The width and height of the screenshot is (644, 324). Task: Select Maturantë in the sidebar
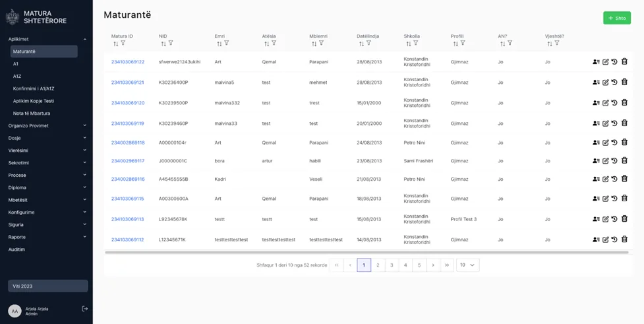click(44, 51)
